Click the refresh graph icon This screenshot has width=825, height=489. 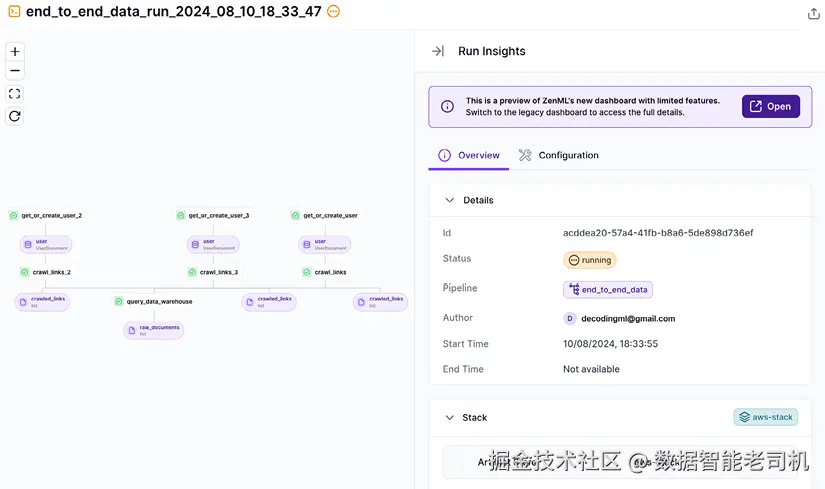point(15,116)
